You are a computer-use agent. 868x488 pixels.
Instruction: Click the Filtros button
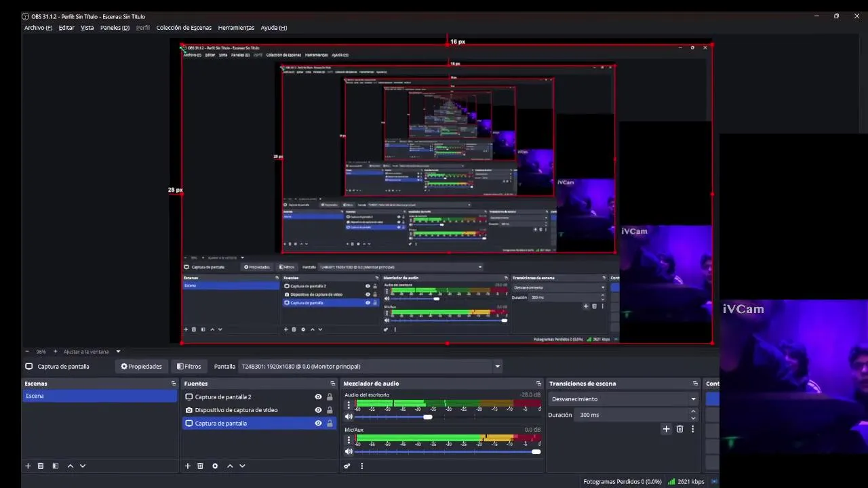(x=189, y=366)
